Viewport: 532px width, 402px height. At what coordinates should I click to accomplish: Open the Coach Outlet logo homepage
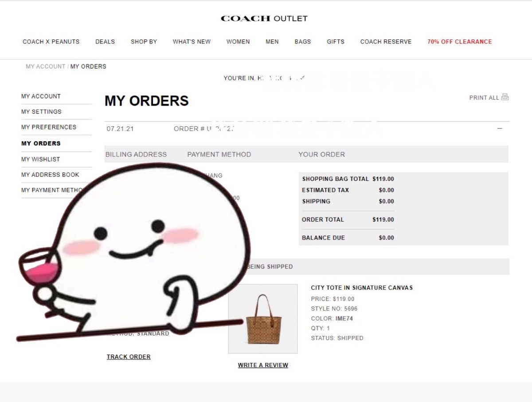pos(264,19)
